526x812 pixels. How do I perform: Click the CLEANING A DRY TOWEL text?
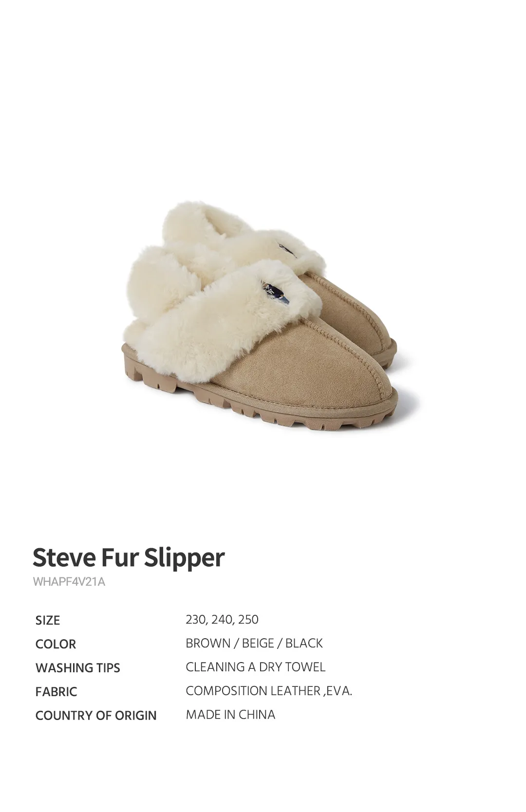[256, 667]
